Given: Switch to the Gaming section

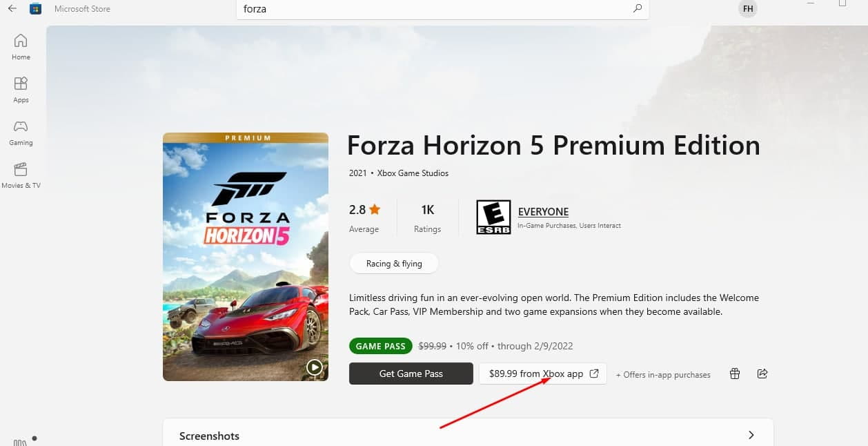Looking at the screenshot, I should 21,133.
